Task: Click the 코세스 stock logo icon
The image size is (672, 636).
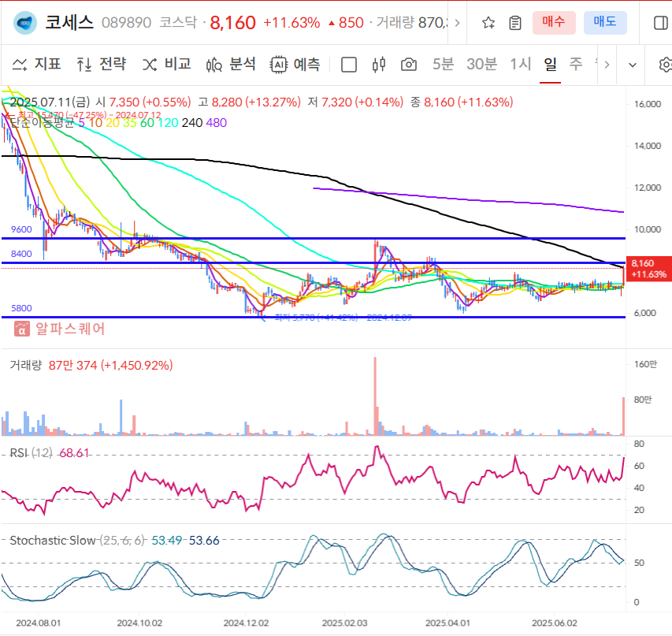Action: pyautogui.click(x=25, y=23)
